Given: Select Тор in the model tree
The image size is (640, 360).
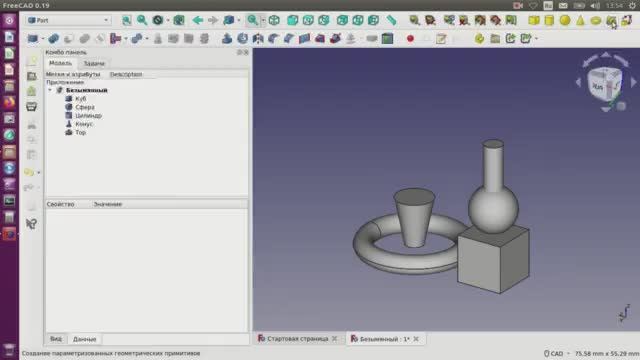Looking at the screenshot, I should 80,132.
